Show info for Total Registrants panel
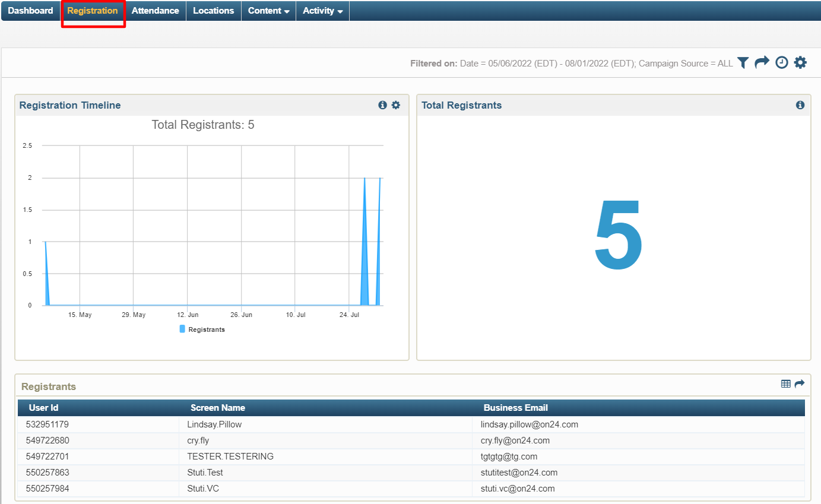Image resolution: width=821 pixels, height=504 pixels. pyautogui.click(x=800, y=105)
